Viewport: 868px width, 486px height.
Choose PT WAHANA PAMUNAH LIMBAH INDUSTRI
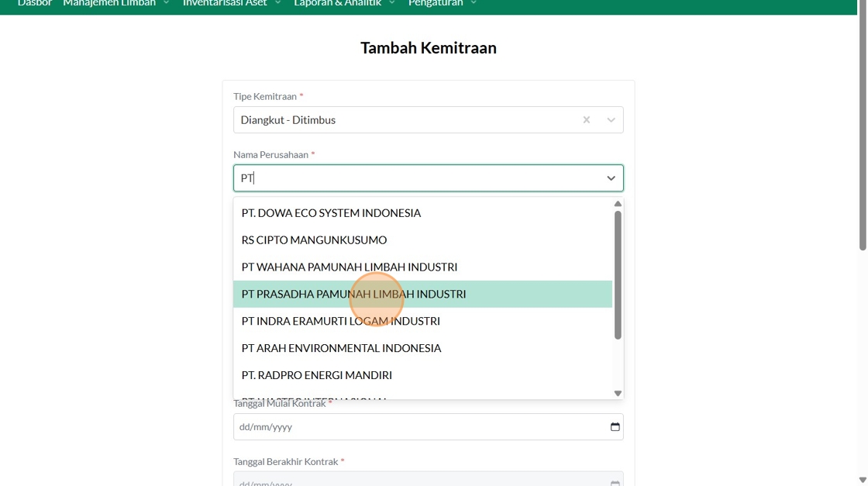[x=422, y=267]
